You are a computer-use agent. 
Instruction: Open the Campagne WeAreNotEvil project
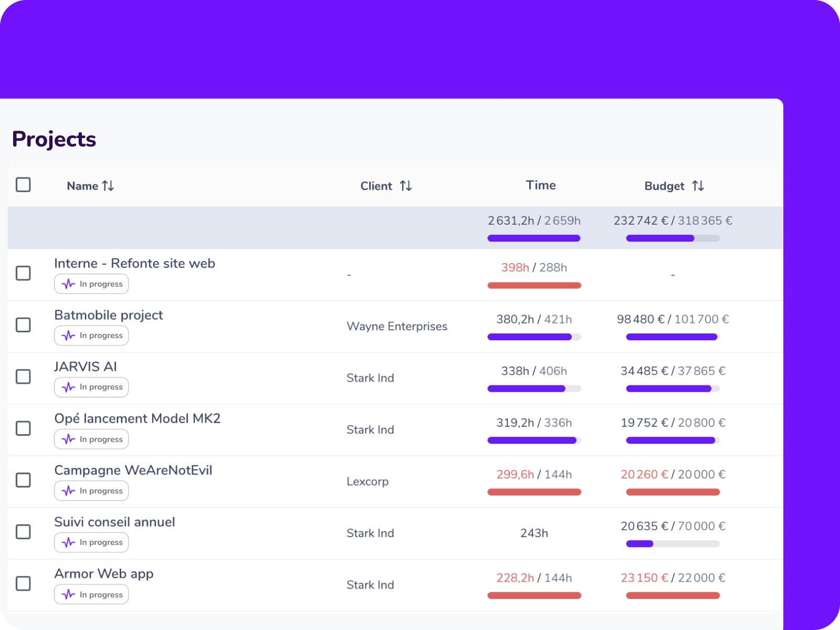(x=133, y=470)
